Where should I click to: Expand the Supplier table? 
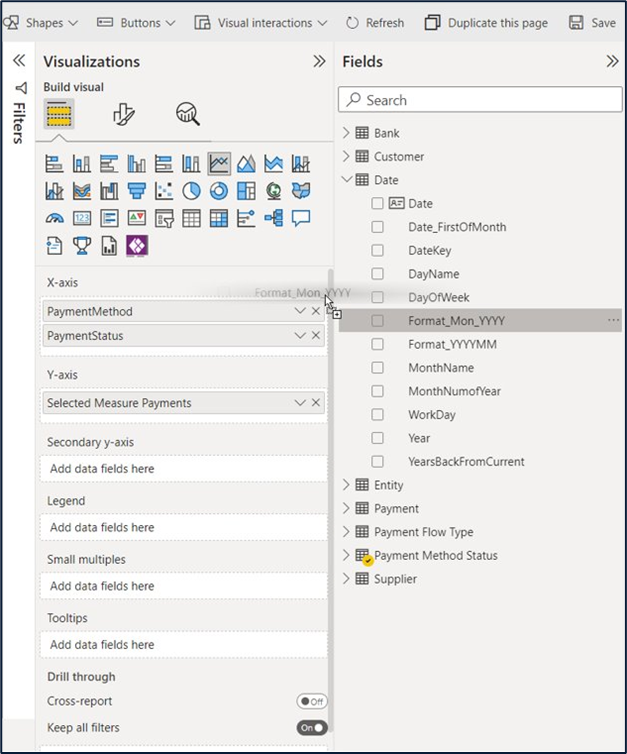(x=346, y=578)
